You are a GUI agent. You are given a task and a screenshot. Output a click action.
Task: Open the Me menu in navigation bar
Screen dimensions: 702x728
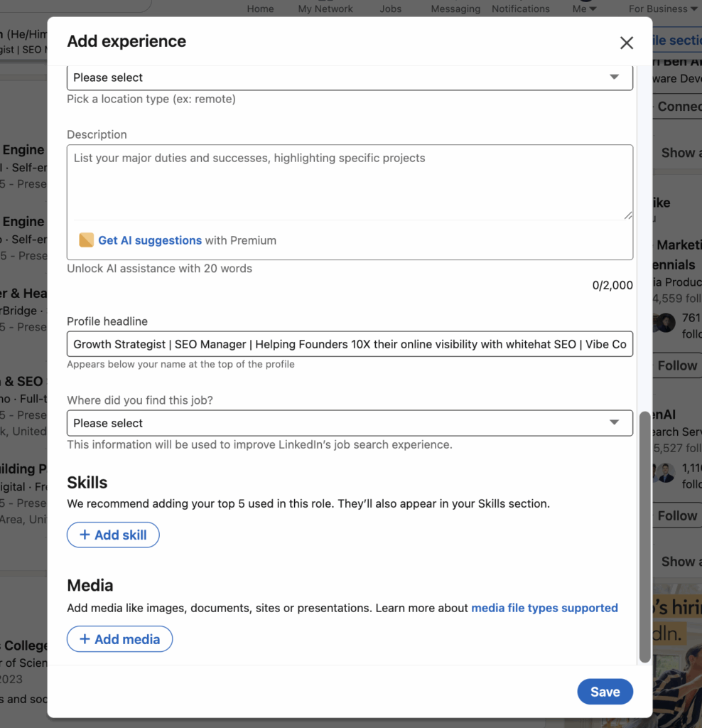click(x=583, y=9)
